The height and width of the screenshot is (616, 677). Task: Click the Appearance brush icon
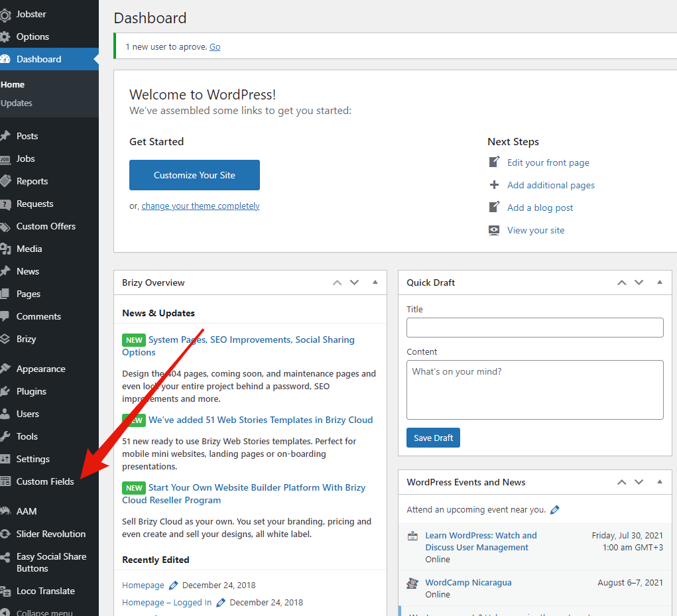click(5, 369)
